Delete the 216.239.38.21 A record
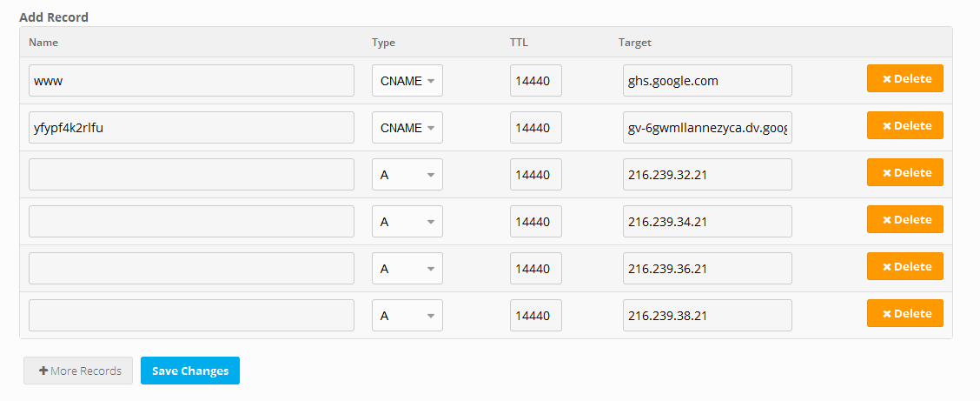The width and height of the screenshot is (980, 401). click(x=904, y=314)
